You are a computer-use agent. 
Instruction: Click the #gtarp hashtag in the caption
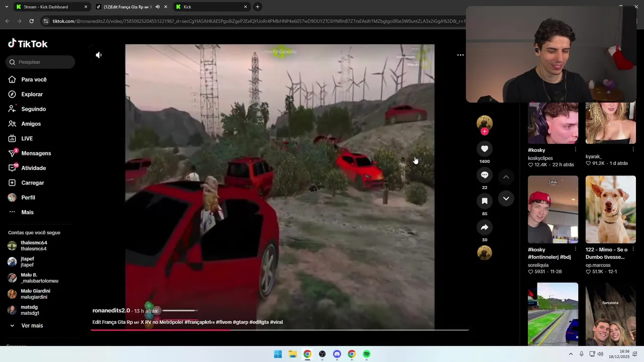point(240,322)
